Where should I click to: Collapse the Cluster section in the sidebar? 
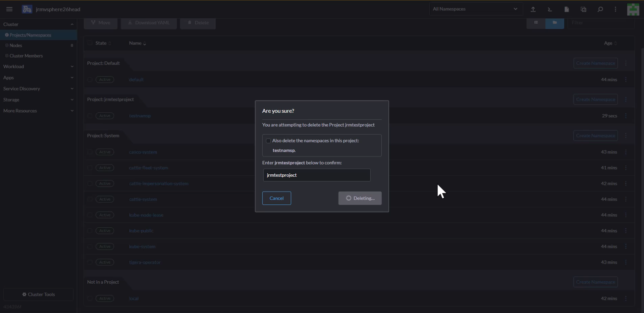[72, 24]
